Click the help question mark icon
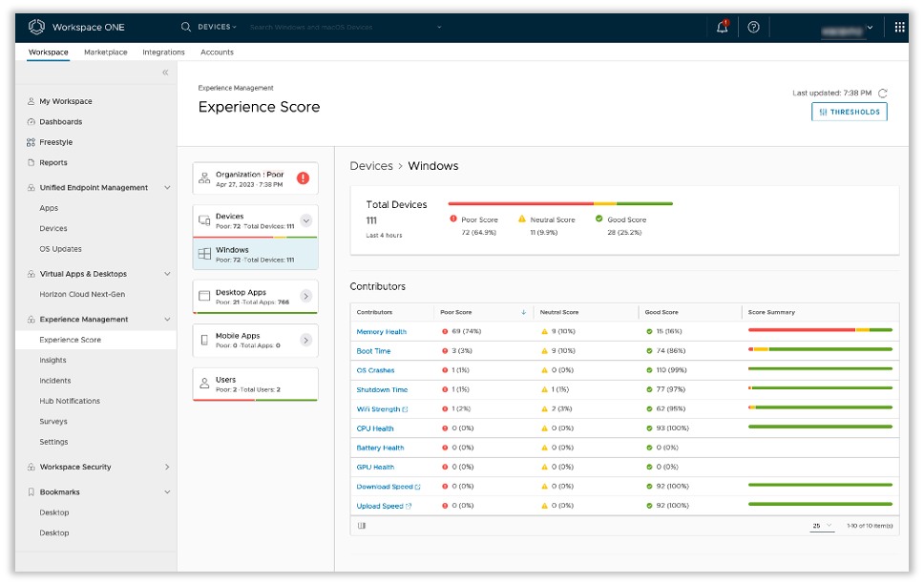Screen dimensions: 924x584 pyautogui.click(x=753, y=27)
